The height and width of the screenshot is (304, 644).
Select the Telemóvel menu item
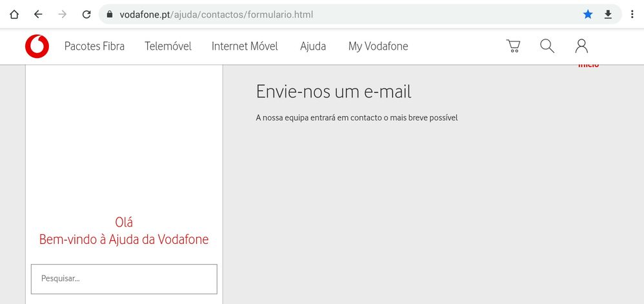coord(168,46)
